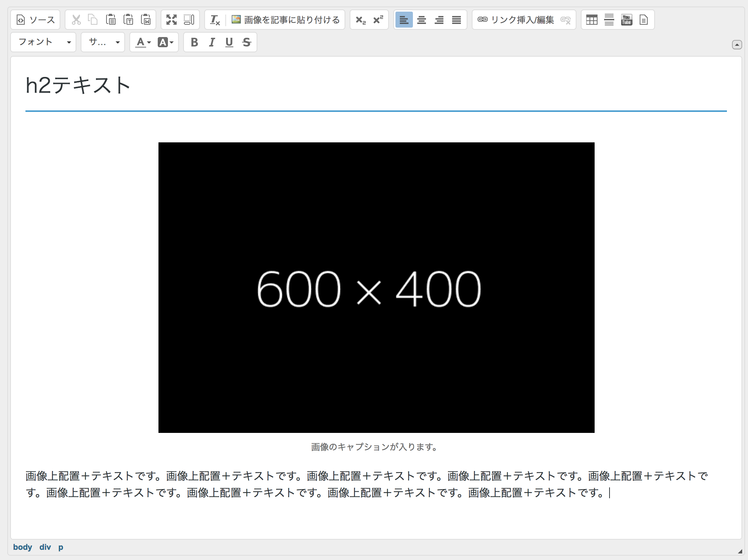Click the Remove Format icon
Viewport: 748px width, 560px height.
coord(215,20)
